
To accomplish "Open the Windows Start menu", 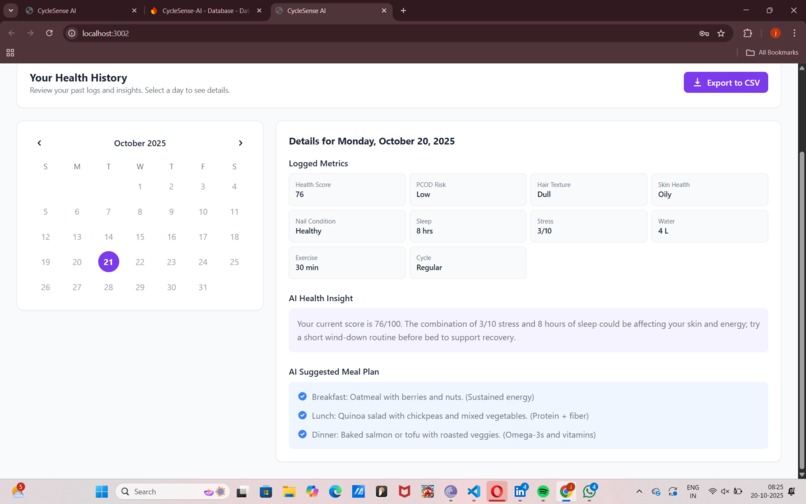I will (x=102, y=492).
